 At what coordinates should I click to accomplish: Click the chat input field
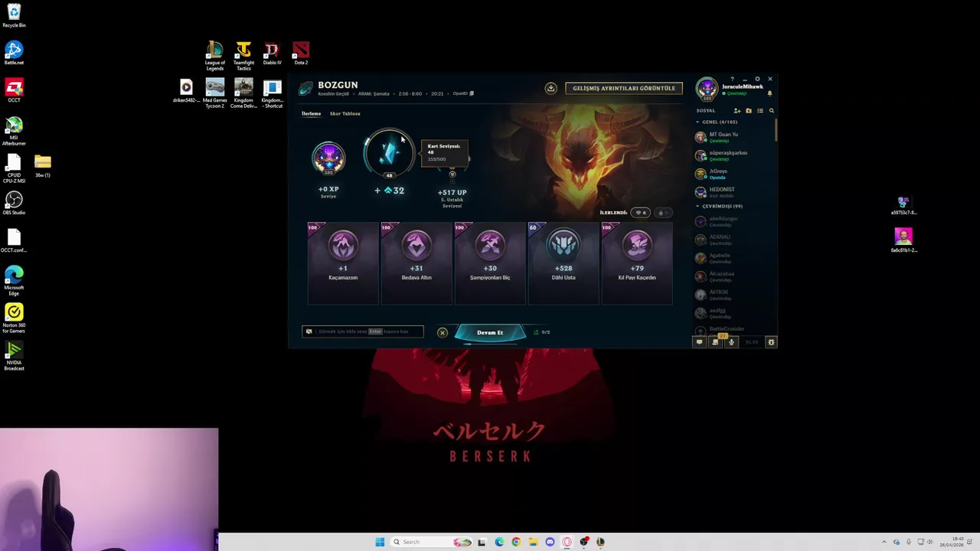click(363, 331)
